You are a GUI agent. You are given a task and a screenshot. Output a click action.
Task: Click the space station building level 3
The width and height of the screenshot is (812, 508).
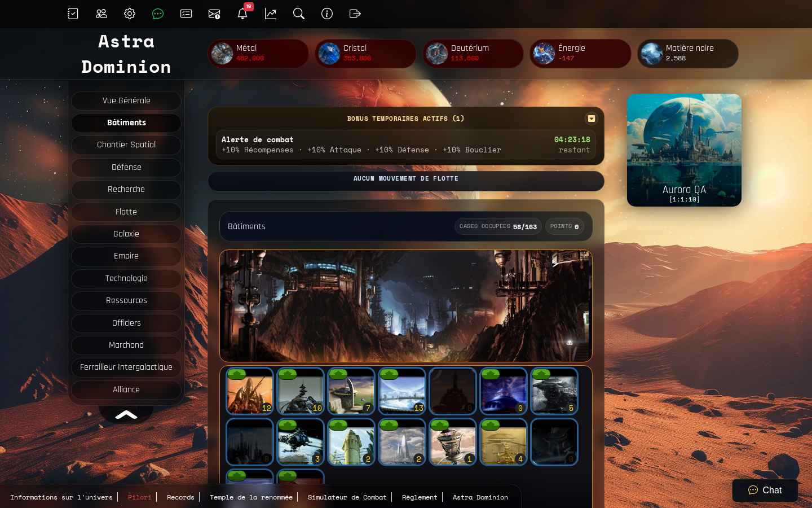301,442
